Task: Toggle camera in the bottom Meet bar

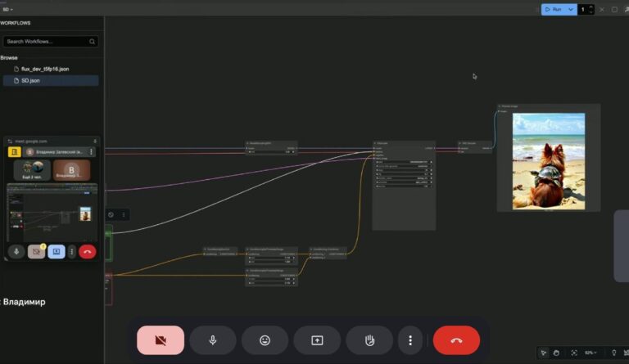Action: [x=161, y=340]
